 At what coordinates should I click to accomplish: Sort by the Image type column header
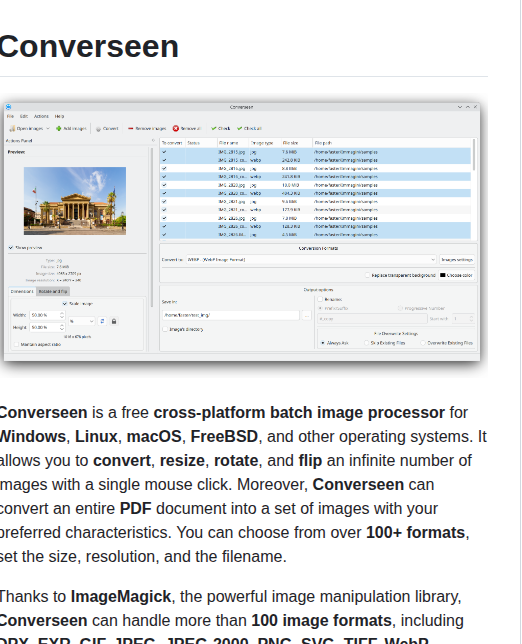pyautogui.click(x=265, y=143)
